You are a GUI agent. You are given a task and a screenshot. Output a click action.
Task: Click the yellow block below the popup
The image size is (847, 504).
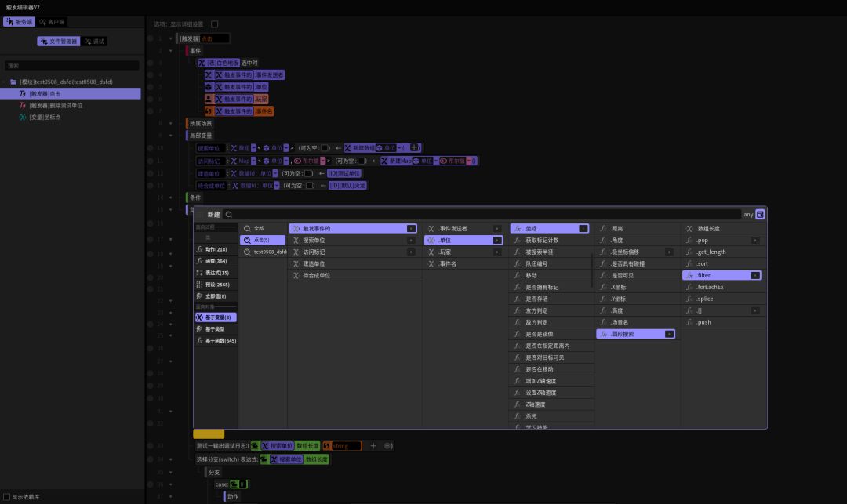coord(209,433)
